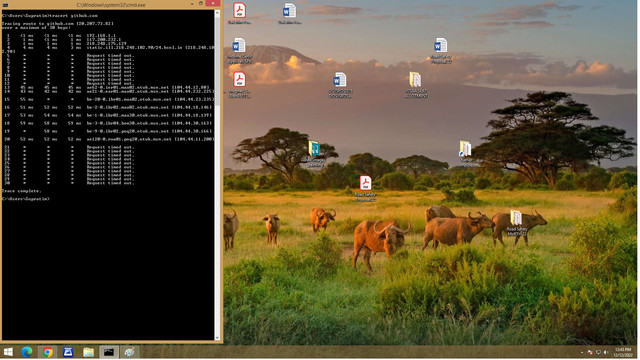Open Microsoft Edge from the taskbar
640x360 pixels.
coord(27,352)
